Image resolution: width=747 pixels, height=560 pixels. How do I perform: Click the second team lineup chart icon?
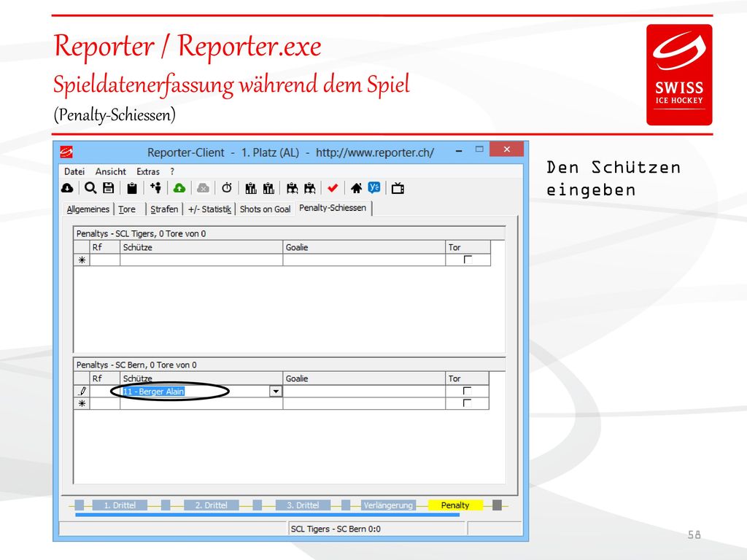[x=268, y=189]
